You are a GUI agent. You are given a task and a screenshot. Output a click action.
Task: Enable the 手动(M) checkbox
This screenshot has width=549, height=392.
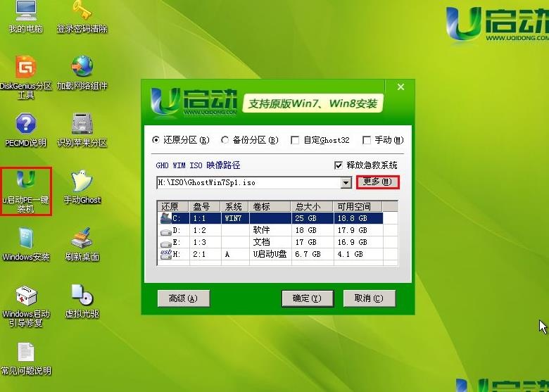(367, 140)
